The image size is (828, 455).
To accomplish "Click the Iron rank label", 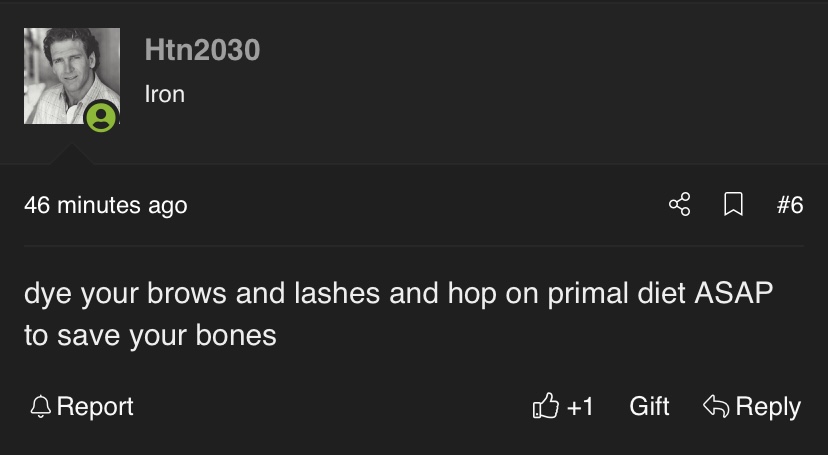I will pyautogui.click(x=164, y=94).
